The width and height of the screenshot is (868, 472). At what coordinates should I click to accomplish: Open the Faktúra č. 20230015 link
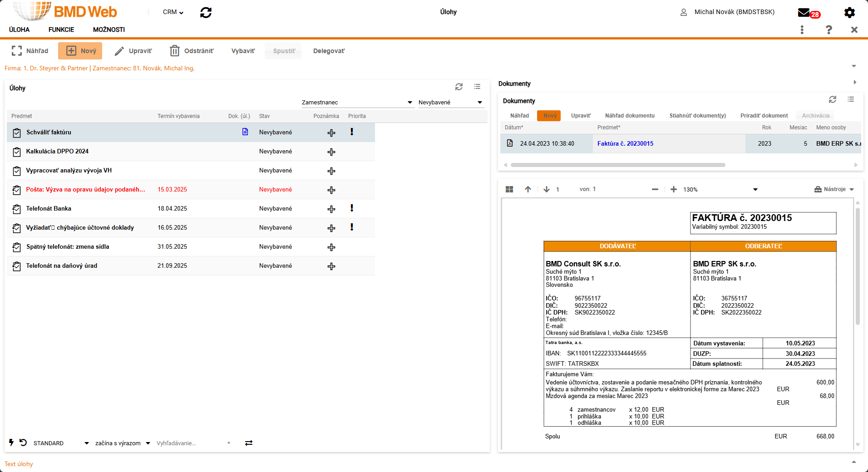click(x=625, y=143)
